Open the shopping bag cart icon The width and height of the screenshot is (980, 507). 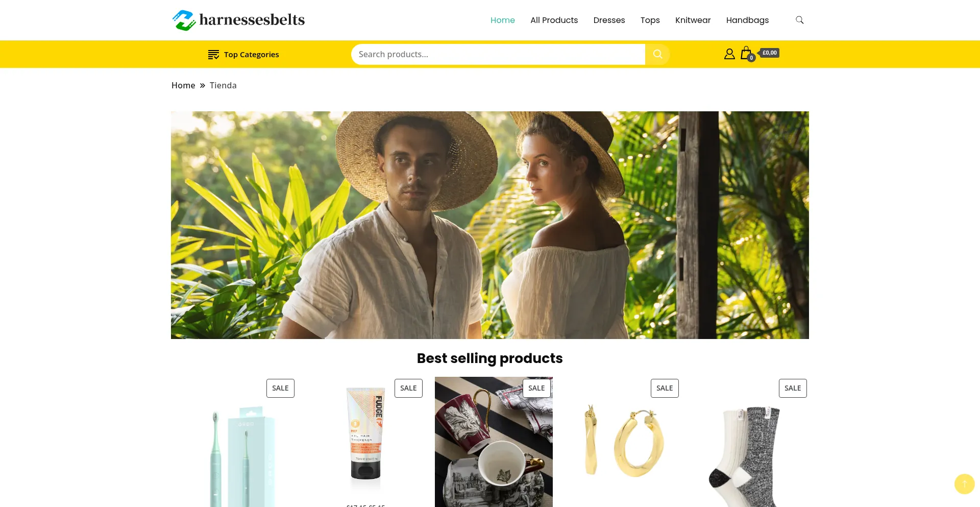tap(747, 54)
